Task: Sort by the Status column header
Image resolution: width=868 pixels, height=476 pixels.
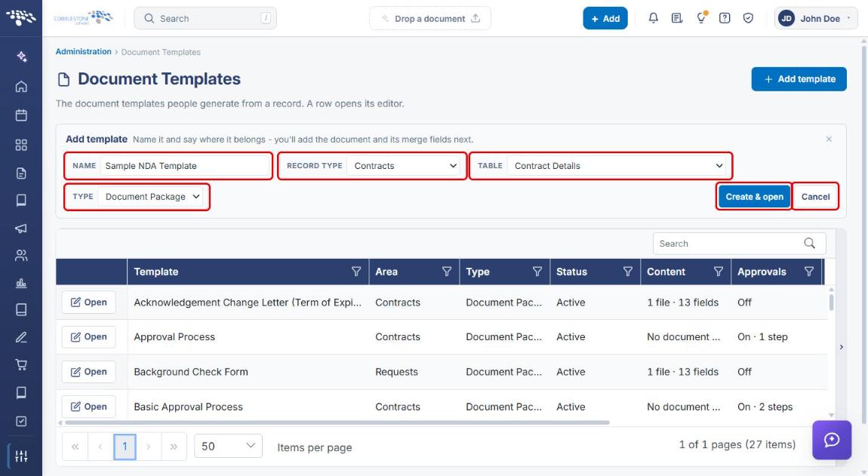Action: click(x=571, y=272)
